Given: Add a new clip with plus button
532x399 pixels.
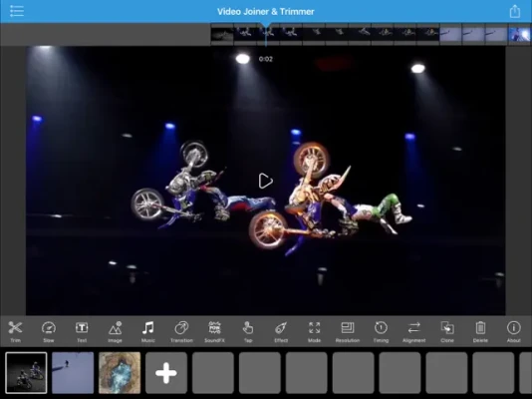Looking at the screenshot, I should 166,373.
